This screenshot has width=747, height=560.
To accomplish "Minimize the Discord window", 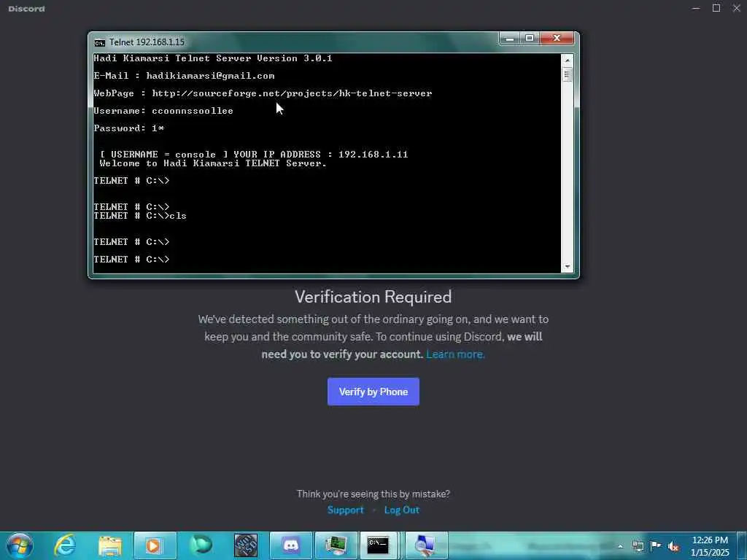I will pyautogui.click(x=696, y=8).
